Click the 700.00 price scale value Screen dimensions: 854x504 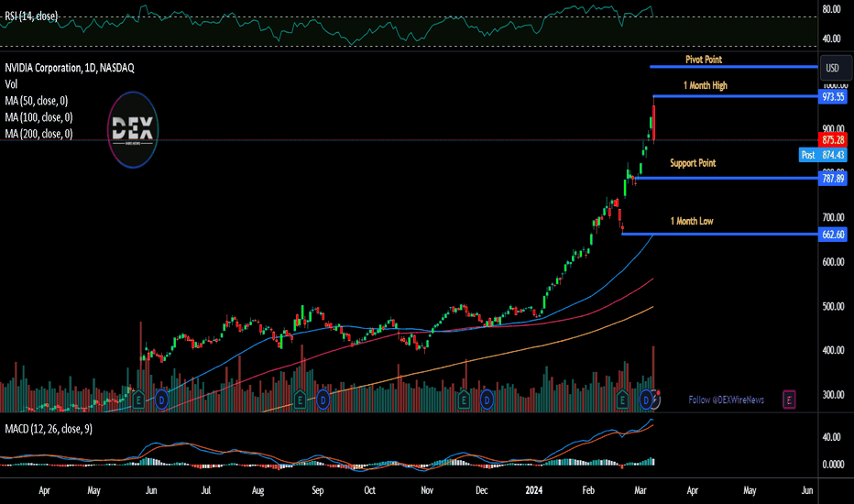pos(833,217)
